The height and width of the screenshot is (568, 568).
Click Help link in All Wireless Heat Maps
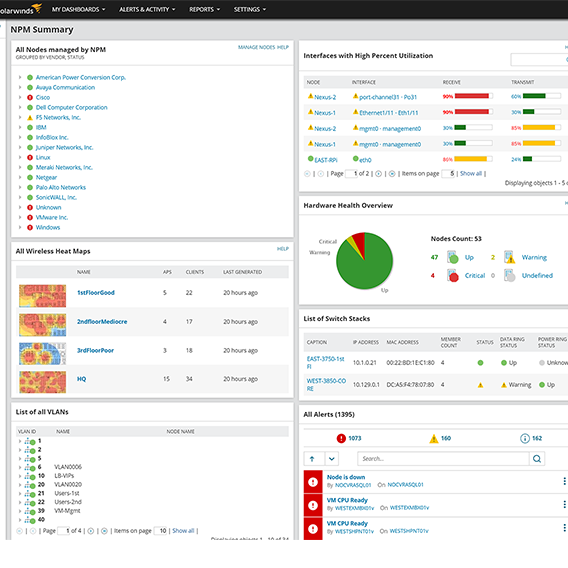point(283,249)
